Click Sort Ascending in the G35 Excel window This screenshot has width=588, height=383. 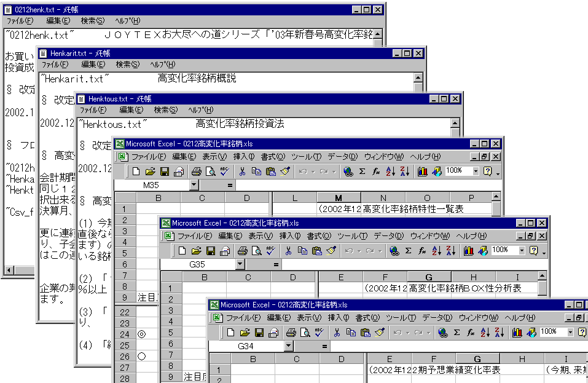pyautogui.click(x=436, y=251)
